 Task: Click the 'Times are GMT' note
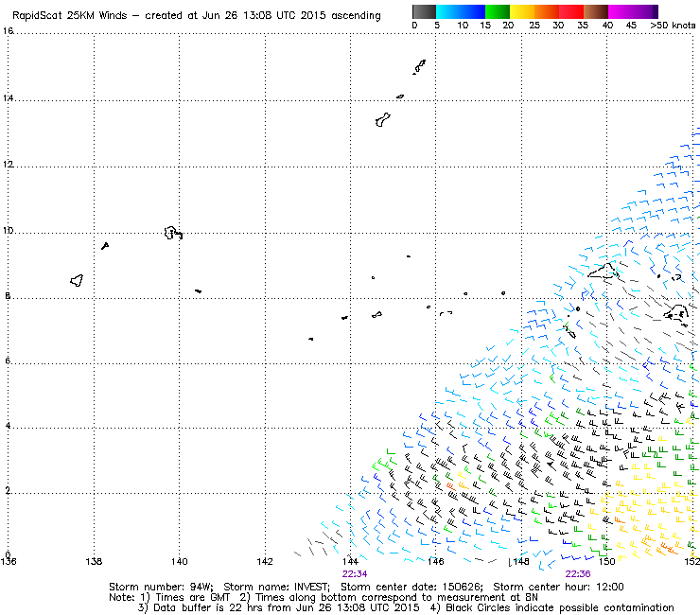click(x=192, y=598)
